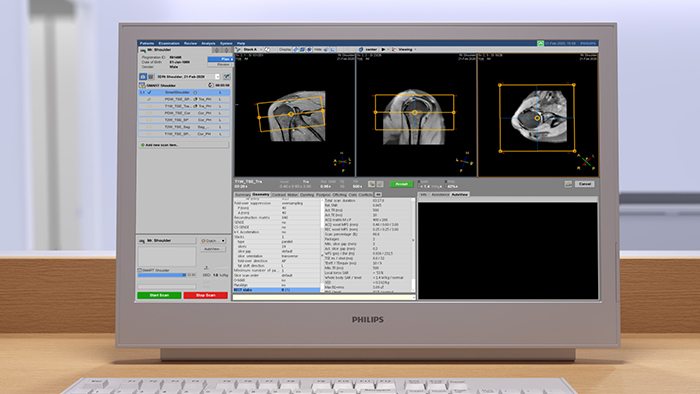Switch to the Offc/Ang parameter tab

tap(340, 195)
